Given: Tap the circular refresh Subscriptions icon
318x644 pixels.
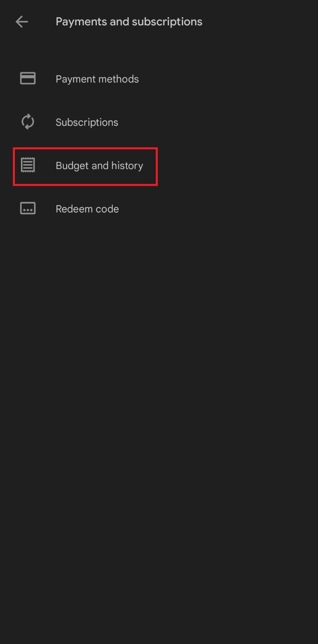Looking at the screenshot, I should (28, 122).
